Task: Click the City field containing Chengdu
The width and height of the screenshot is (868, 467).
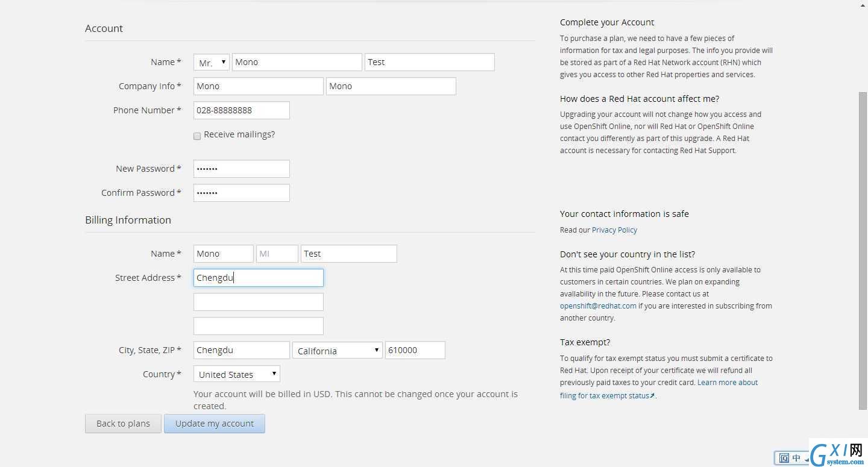Action: pos(242,350)
